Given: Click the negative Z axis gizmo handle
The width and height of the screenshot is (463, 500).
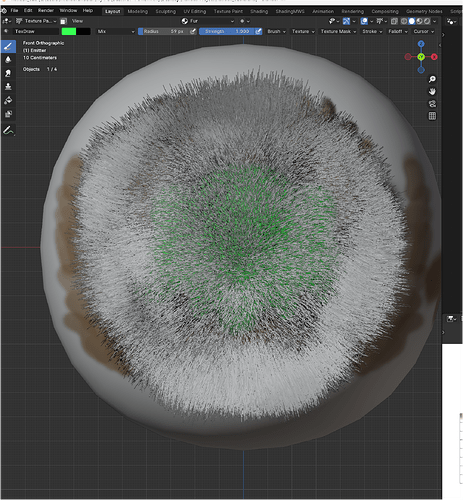Looking at the screenshot, I should 421,70.
